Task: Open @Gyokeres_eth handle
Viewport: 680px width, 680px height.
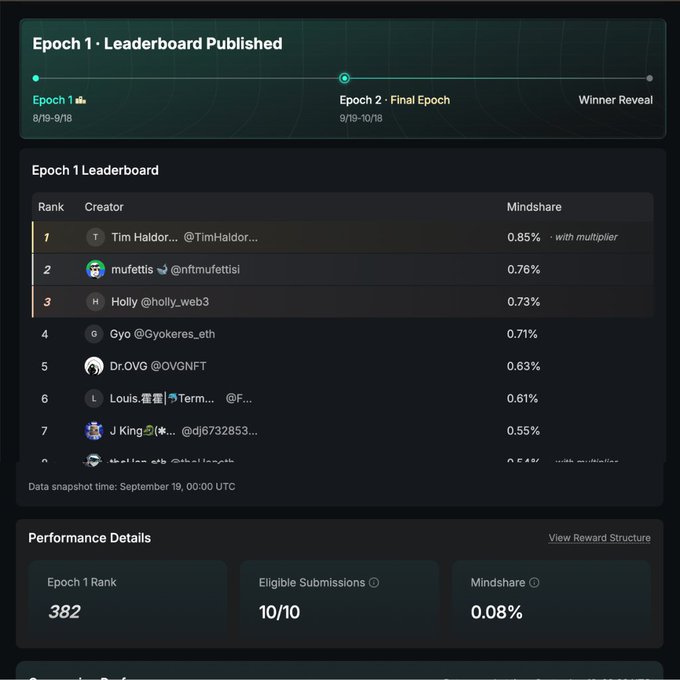Action: tap(174, 334)
